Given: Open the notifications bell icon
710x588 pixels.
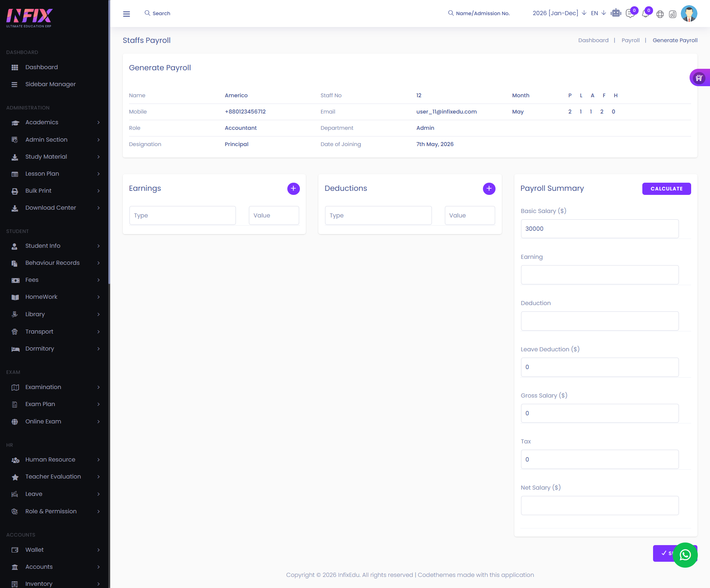Looking at the screenshot, I should (645, 14).
